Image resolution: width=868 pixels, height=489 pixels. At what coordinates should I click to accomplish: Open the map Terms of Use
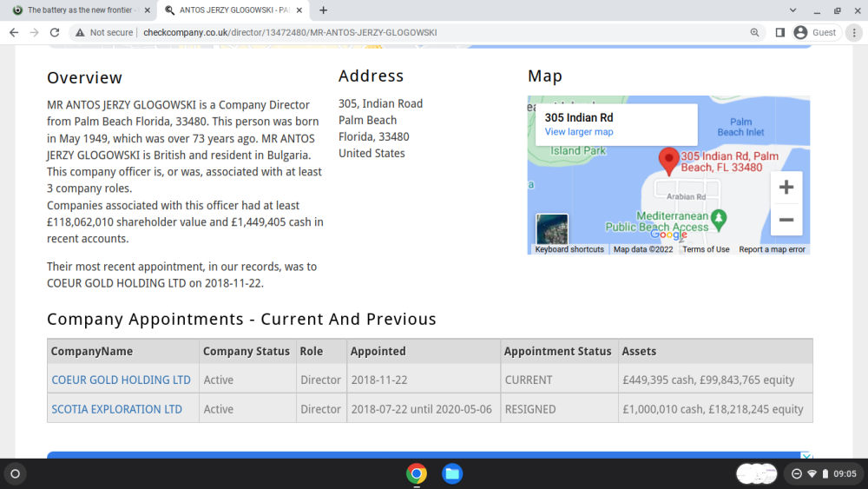click(706, 250)
